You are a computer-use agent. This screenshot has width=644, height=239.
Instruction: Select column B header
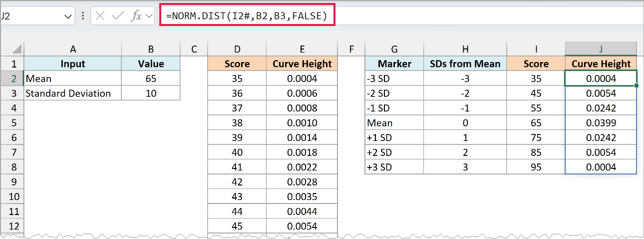pos(151,49)
